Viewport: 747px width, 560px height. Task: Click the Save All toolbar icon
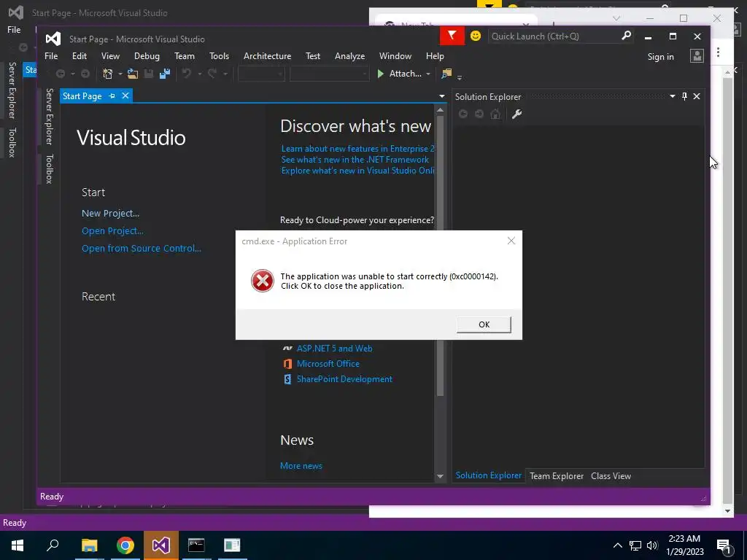(165, 74)
